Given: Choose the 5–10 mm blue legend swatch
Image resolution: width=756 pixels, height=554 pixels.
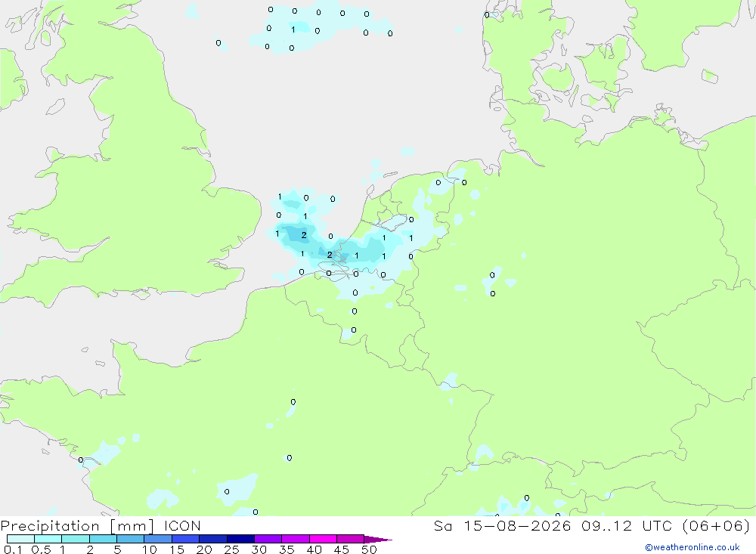Looking at the screenshot, I should coord(131,539).
